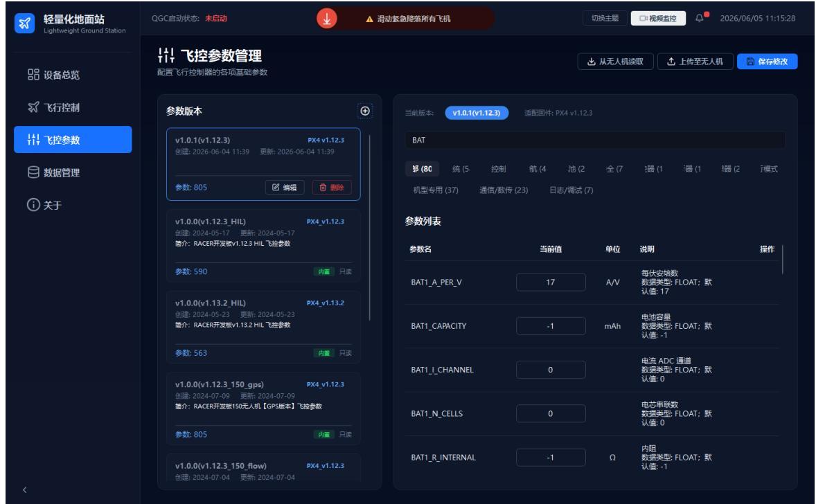This screenshot has height=504, width=816.
Task: Switch to the 安全 category tab
Action: 614,168
